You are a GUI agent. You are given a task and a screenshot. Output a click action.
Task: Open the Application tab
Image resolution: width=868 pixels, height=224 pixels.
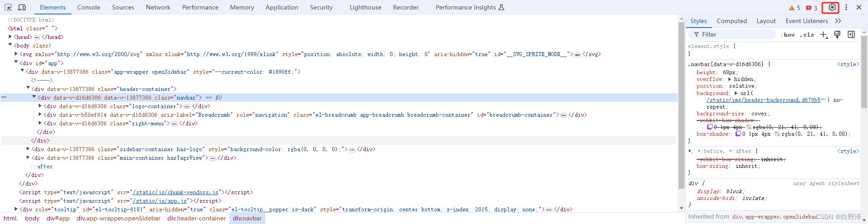click(x=282, y=7)
